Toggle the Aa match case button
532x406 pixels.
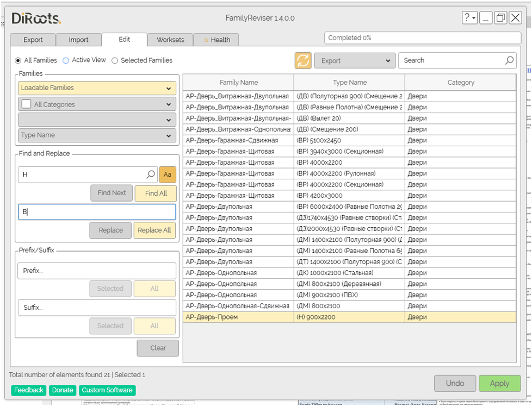[x=168, y=174]
